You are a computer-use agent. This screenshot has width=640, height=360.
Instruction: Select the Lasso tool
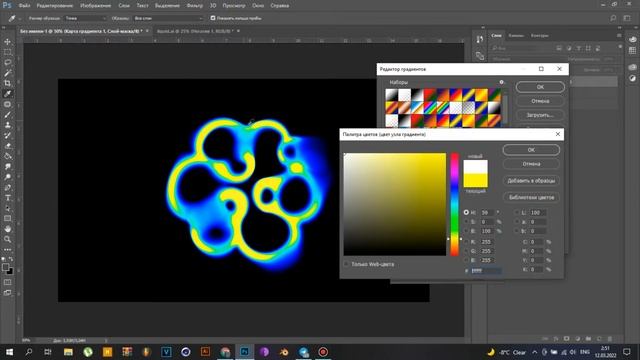pyautogui.click(x=7, y=62)
